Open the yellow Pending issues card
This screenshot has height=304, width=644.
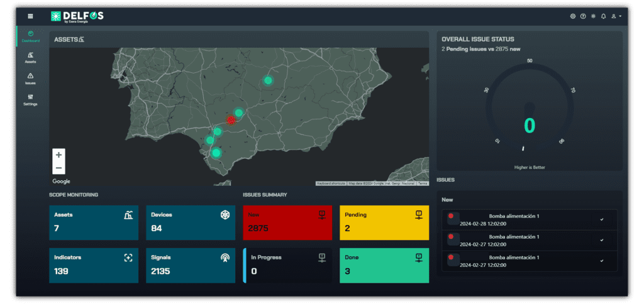[x=384, y=222]
